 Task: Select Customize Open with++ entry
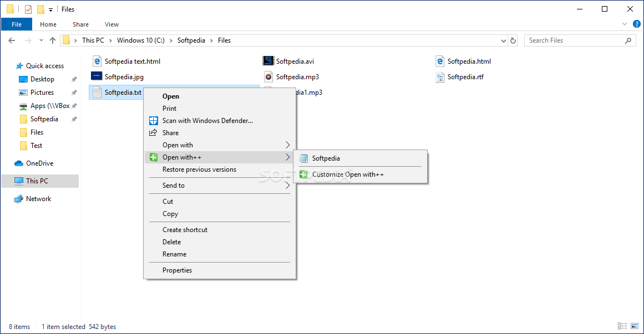pyautogui.click(x=360, y=174)
